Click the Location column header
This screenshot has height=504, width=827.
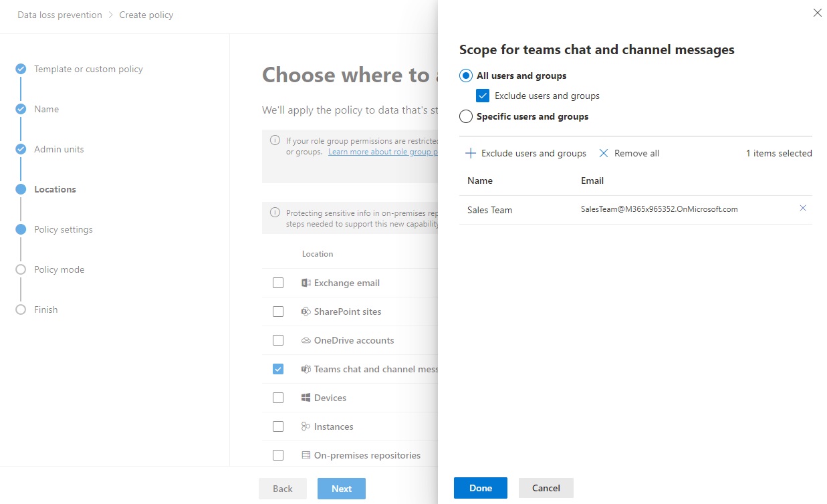click(x=318, y=254)
